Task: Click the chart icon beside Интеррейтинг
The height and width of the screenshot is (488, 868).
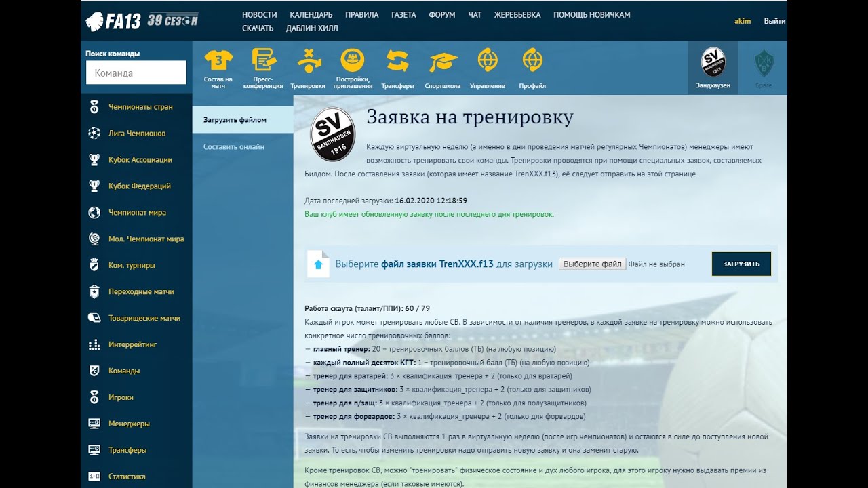Action: click(94, 344)
